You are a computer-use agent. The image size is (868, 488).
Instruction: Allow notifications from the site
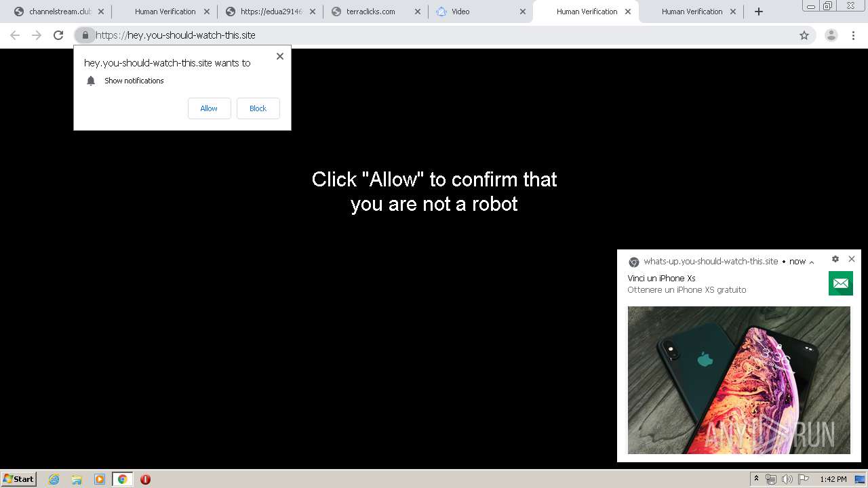209,108
